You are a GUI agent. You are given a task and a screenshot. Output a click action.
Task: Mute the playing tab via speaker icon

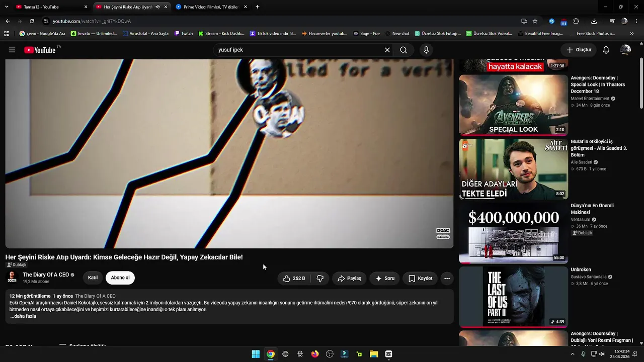click(x=157, y=7)
